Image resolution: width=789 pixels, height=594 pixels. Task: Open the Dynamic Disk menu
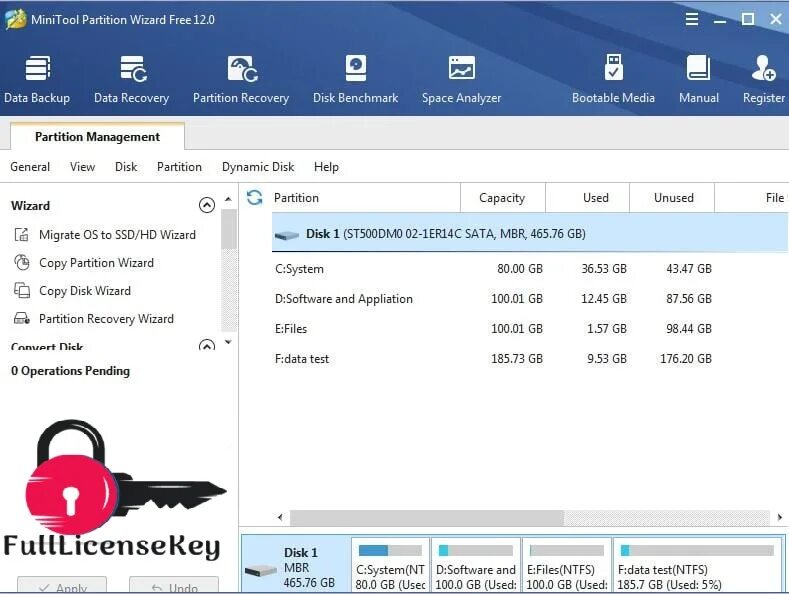point(258,167)
